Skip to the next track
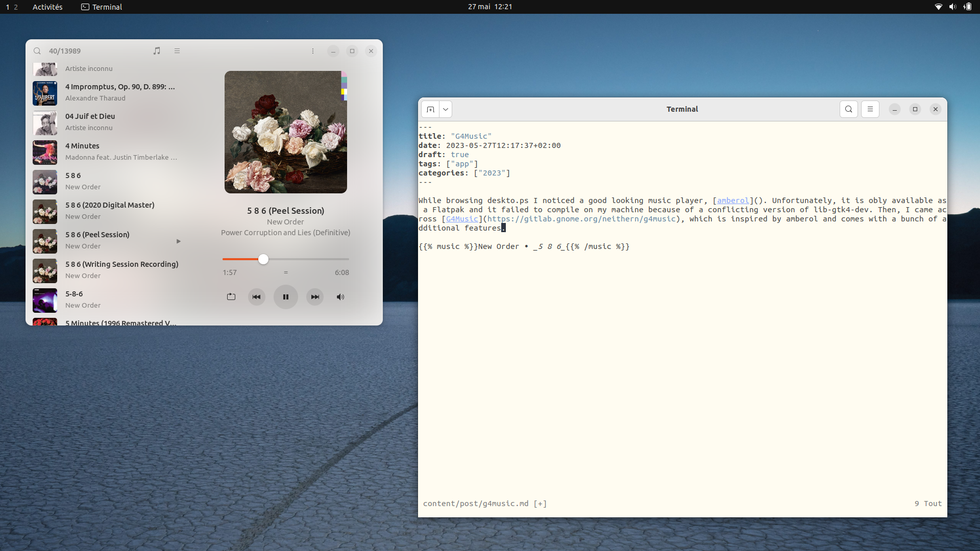980x551 pixels. coord(315,297)
